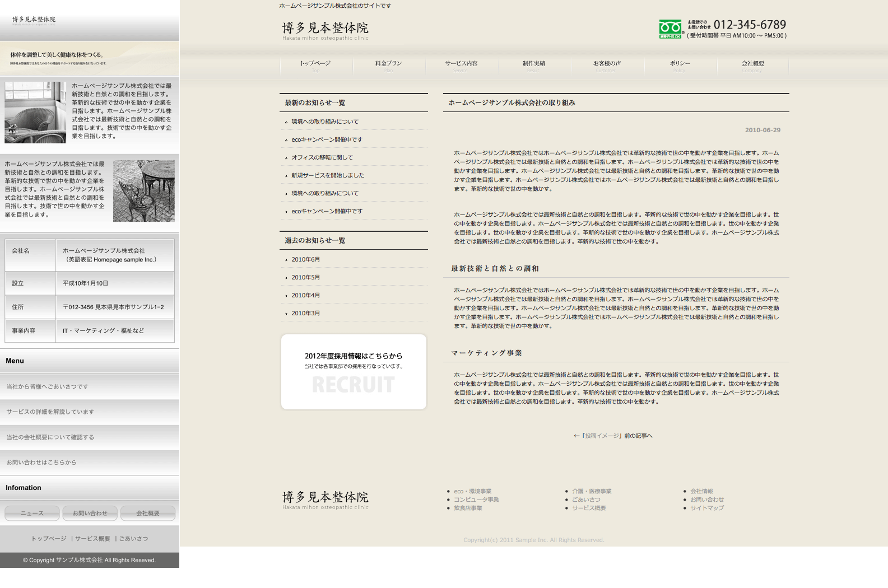
Task: Open the 2010年6月 archive link
Action: pyautogui.click(x=305, y=260)
